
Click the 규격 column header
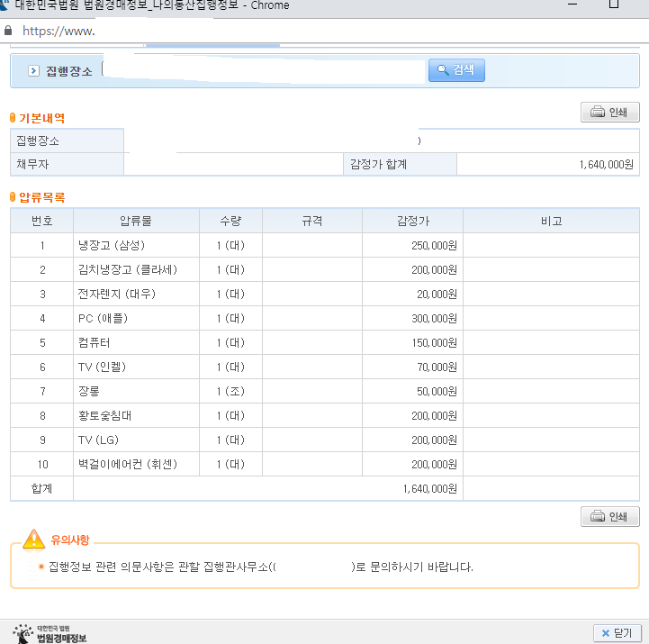312,221
